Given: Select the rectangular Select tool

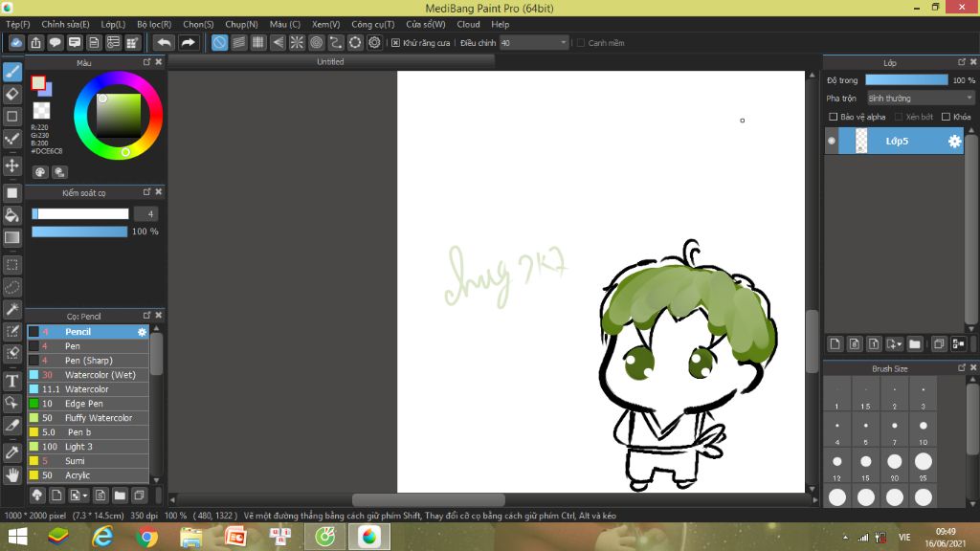Looking at the screenshot, I should 11,265.
